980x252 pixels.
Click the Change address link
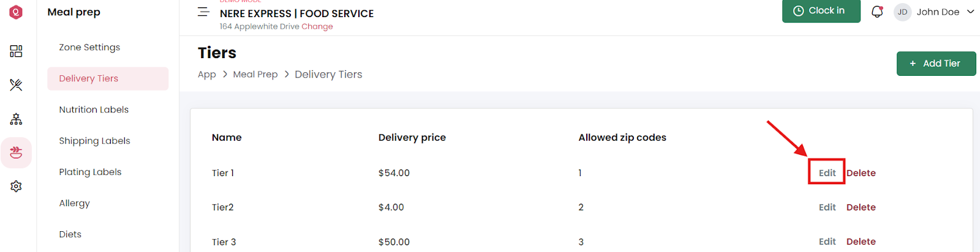[x=317, y=26]
